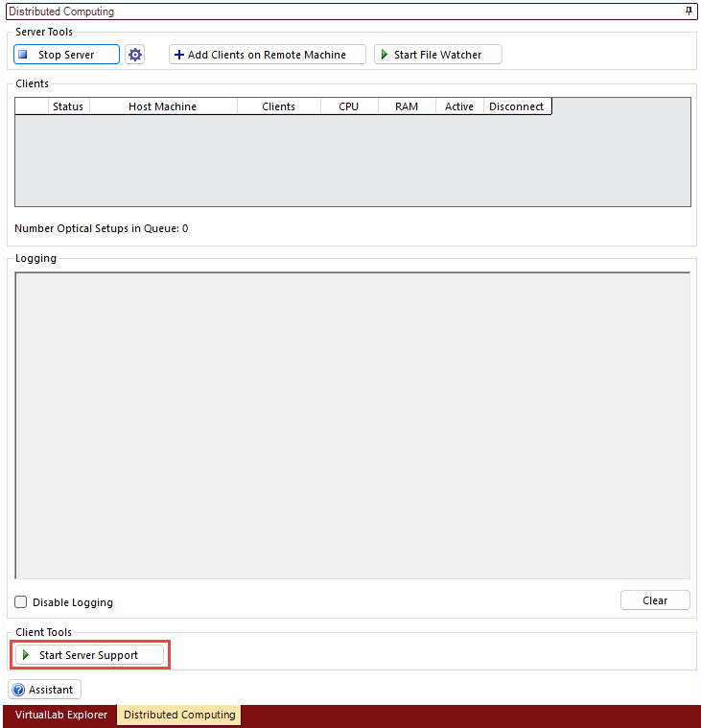701x728 pixels.
Task: Sort the table by the CPU column
Action: (349, 106)
